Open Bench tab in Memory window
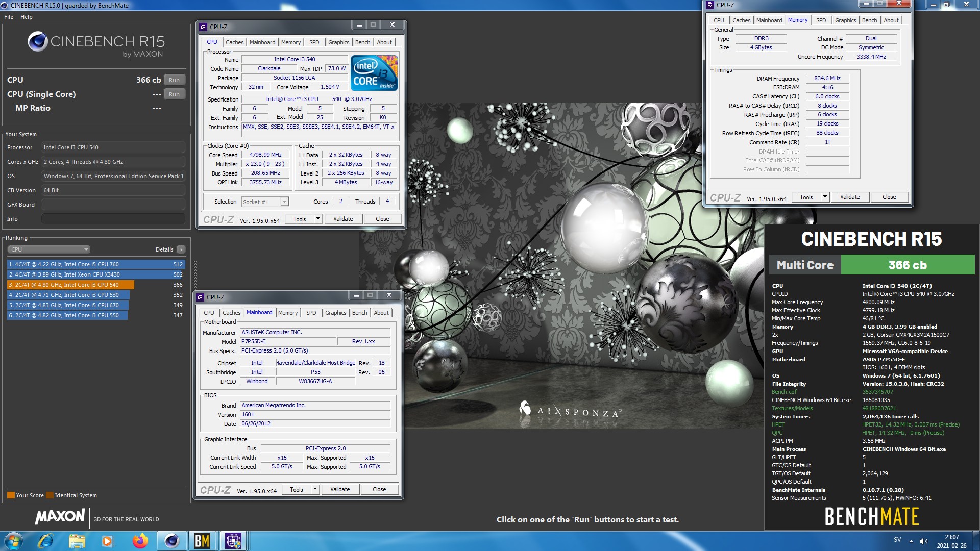 [x=869, y=20]
